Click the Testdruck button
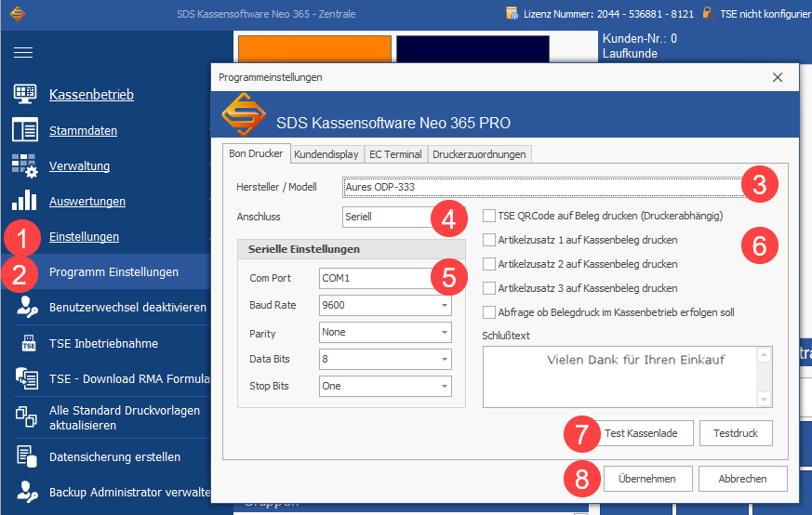 pos(736,433)
